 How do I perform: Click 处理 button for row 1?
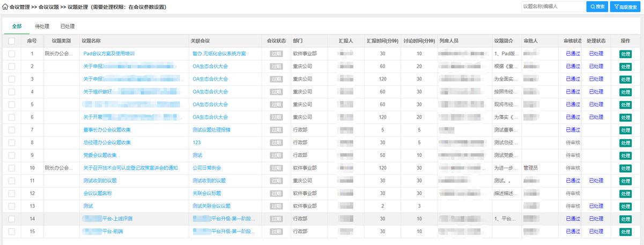tap(625, 54)
